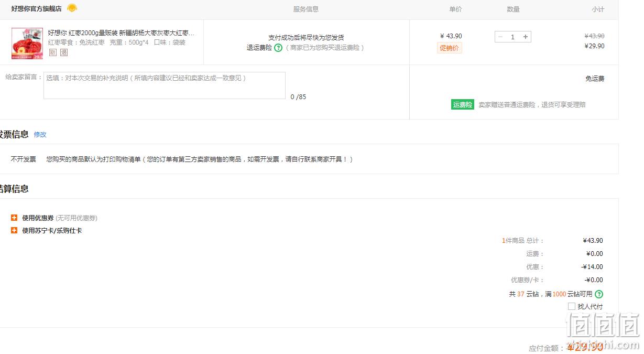Focus the seller message text box
644x354 pixels.
click(165, 85)
